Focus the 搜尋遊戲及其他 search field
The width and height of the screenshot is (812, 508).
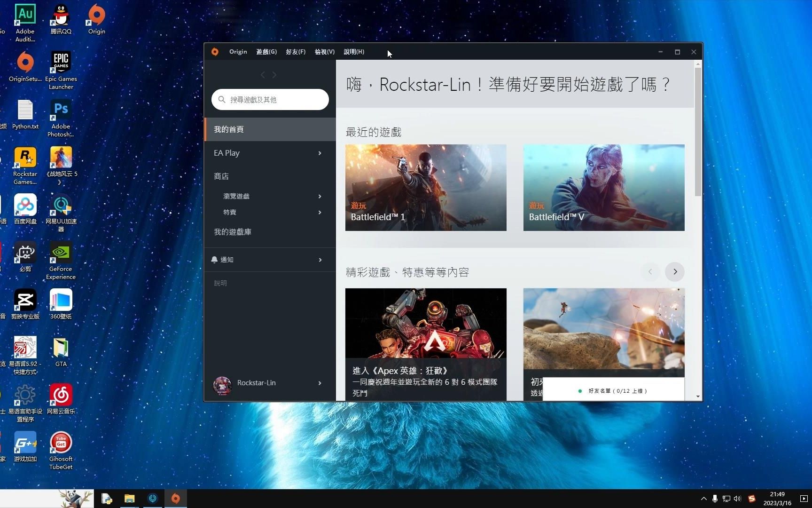click(x=270, y=99)
